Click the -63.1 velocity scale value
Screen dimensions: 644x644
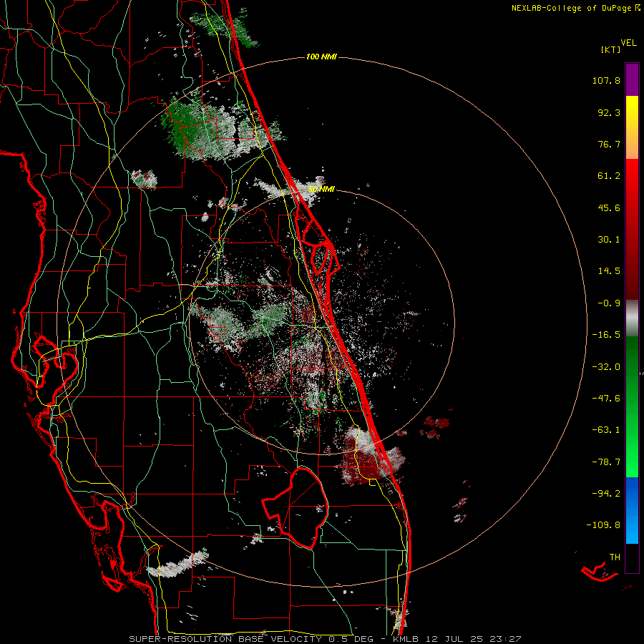(x=606, y=430)
